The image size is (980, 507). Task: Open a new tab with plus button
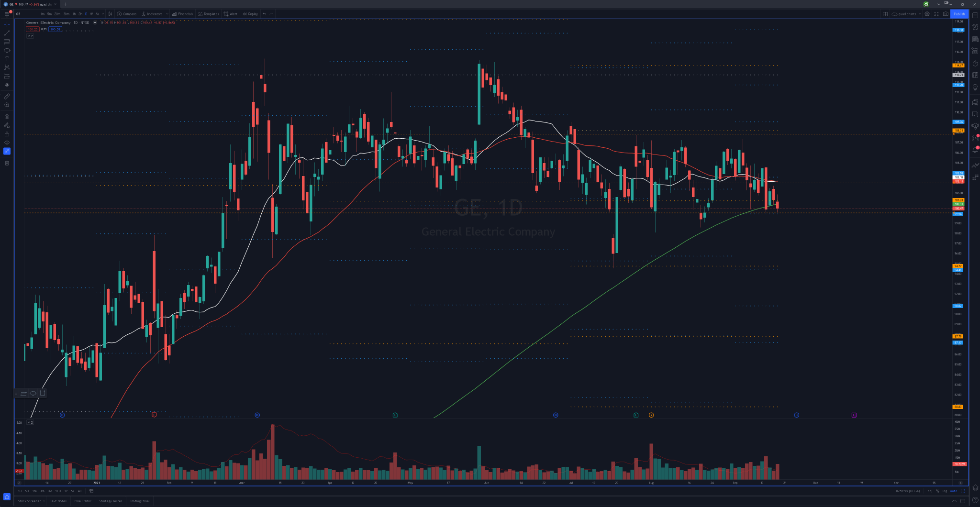click(x=65, y=4)
